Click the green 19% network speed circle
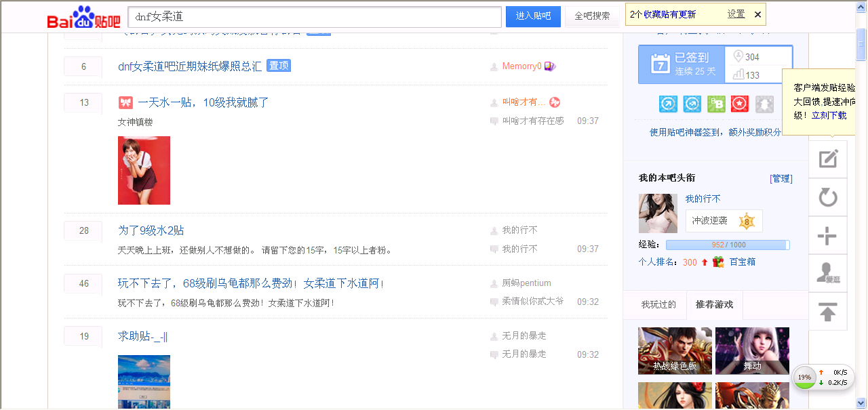This screenshot has height=410, width=868. click(x=805, y=377)
